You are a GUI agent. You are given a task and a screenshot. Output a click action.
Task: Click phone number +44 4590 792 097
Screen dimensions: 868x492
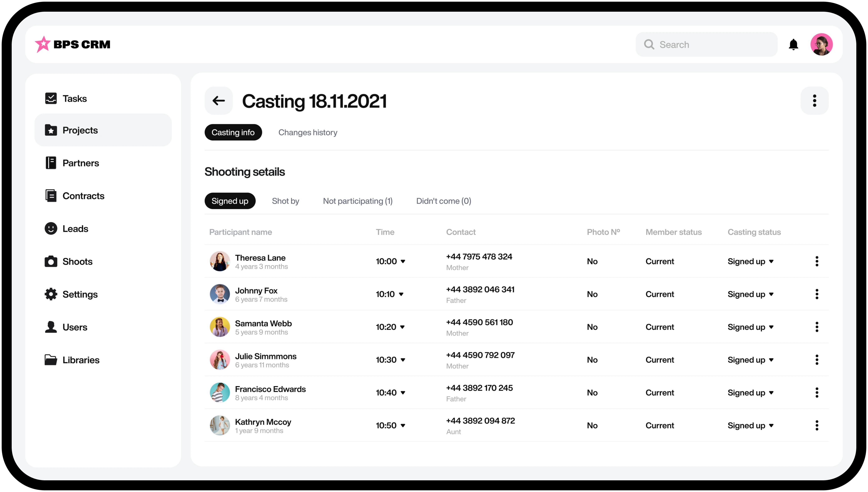click(x=480, y=355)
